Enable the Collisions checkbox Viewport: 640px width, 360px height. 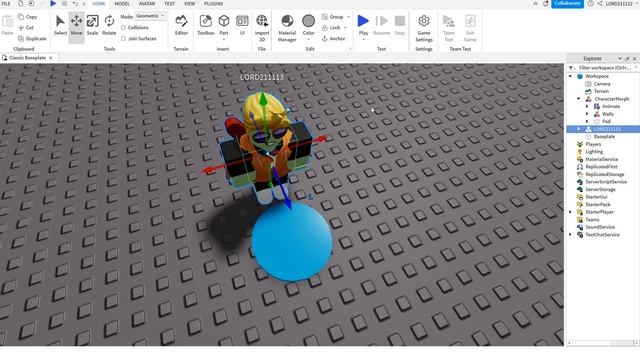click(123, 27)
